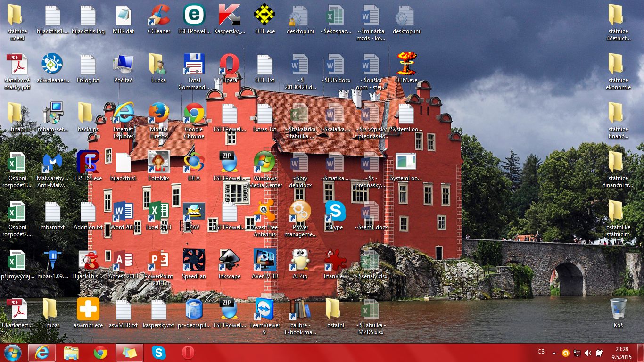Select the FRST64.exe icon
The width and height of the screenshot is (644, 362).
[x=88, y=166]
